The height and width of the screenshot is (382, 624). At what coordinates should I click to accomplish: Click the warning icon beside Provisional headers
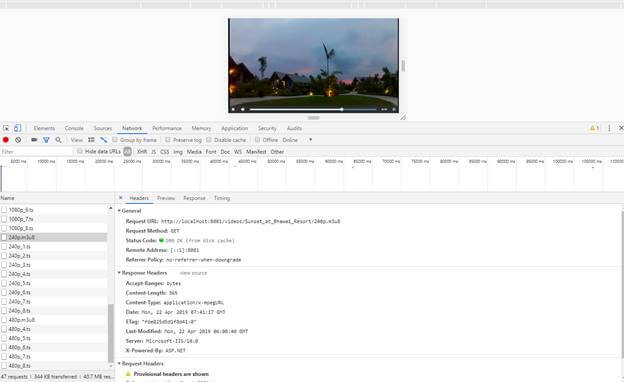(x=128, y=374)
